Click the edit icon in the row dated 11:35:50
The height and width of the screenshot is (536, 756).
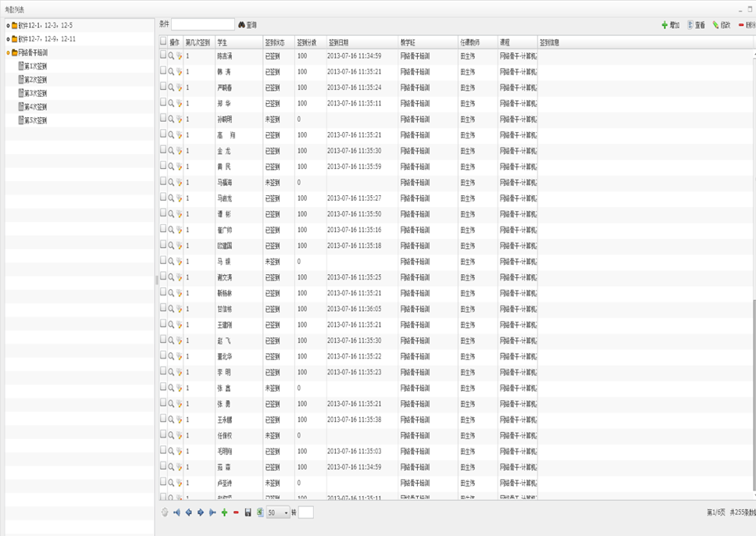180,214
